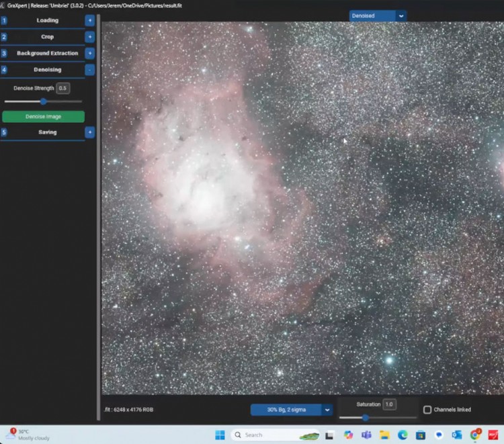The width and height of the screenshot is (504, 444).
Task: Click the Saturation slider handle
Action: point(365,418)
